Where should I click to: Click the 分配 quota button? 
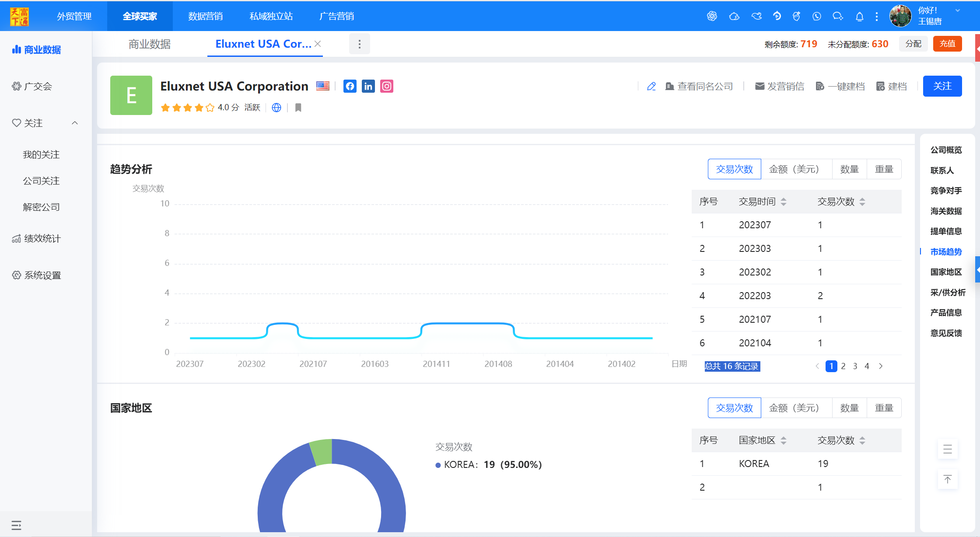click(913, 44)
